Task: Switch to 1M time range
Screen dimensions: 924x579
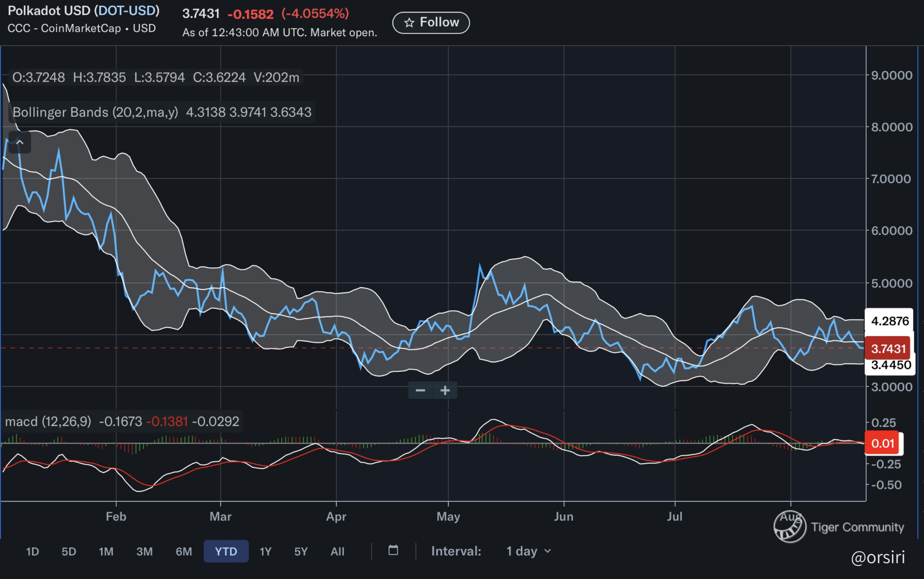Action: click(x=106, y=551)
